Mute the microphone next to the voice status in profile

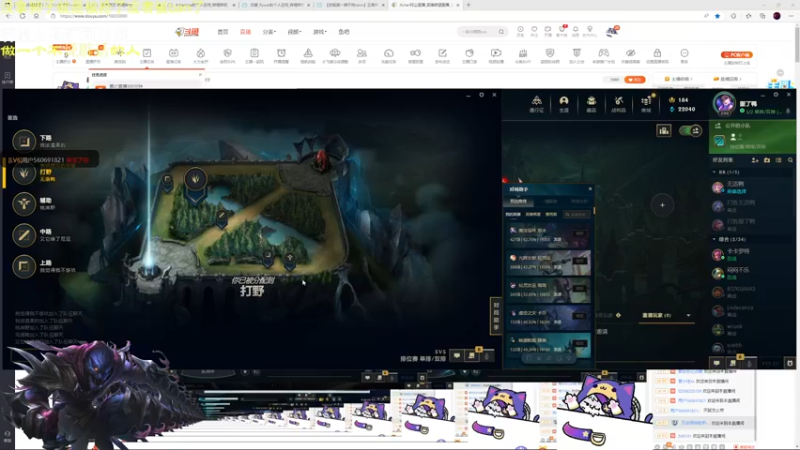(x=788, y=111)
